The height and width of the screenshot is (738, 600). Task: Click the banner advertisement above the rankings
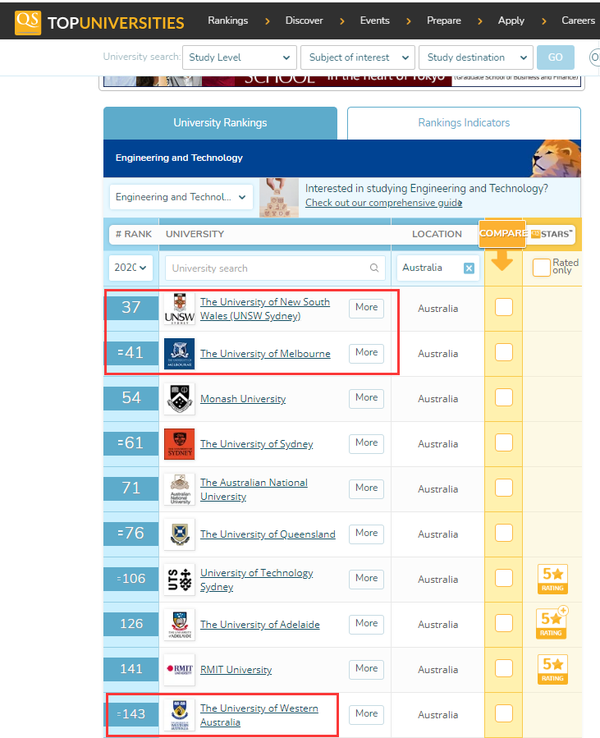[342, 81]
